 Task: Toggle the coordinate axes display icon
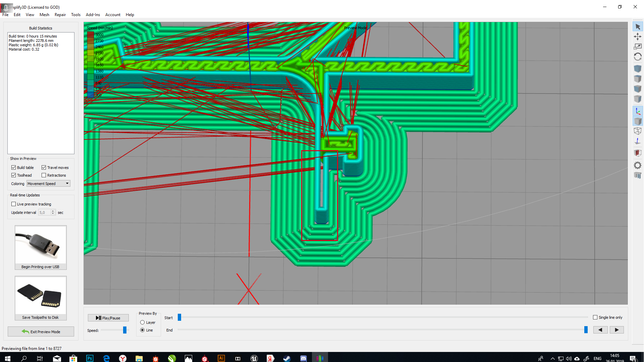point(638,111)
